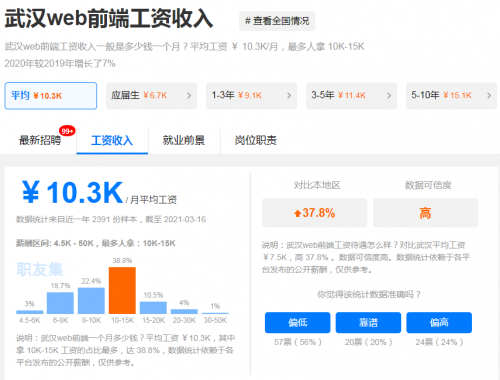Screen dimensions: 500x380
Task: Expand the 1-3年 card chevron arrow
Action: (289, 96)
